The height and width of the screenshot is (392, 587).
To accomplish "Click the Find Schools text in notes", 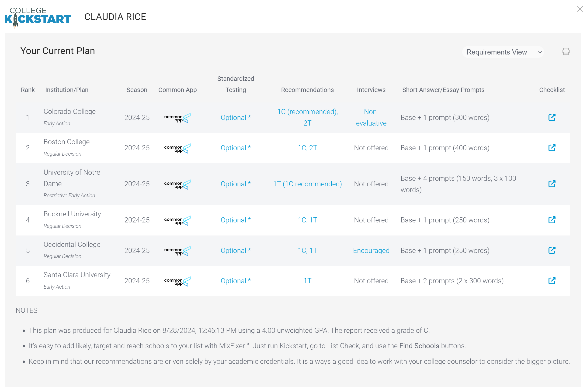I will 419,346.
